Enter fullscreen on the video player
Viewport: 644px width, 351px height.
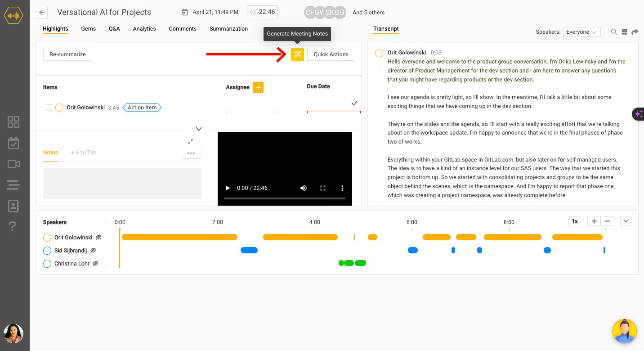coord(322,188)
